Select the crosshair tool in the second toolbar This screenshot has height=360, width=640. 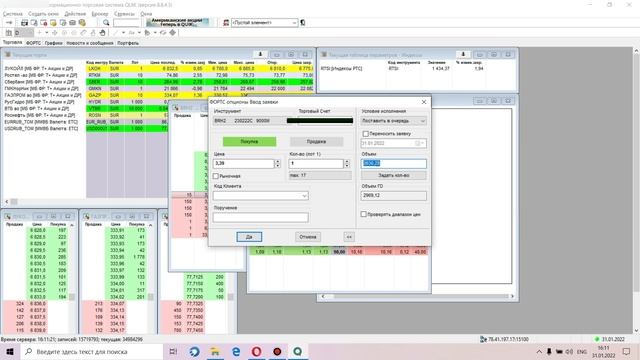coord(54,33)
